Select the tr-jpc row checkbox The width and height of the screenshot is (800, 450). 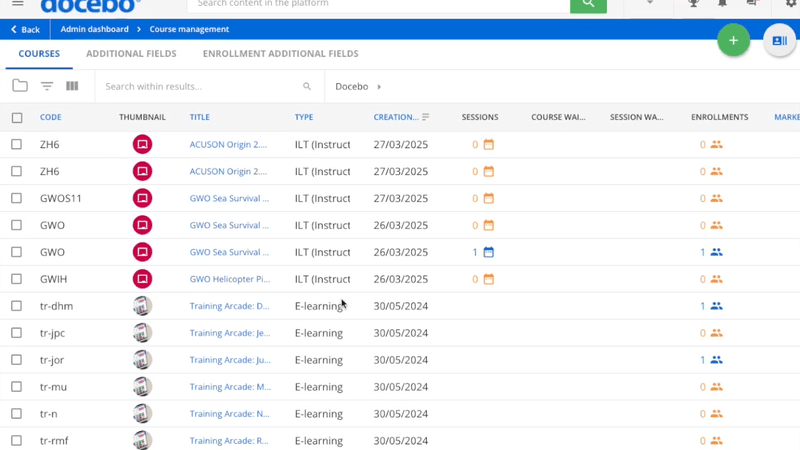16,333
